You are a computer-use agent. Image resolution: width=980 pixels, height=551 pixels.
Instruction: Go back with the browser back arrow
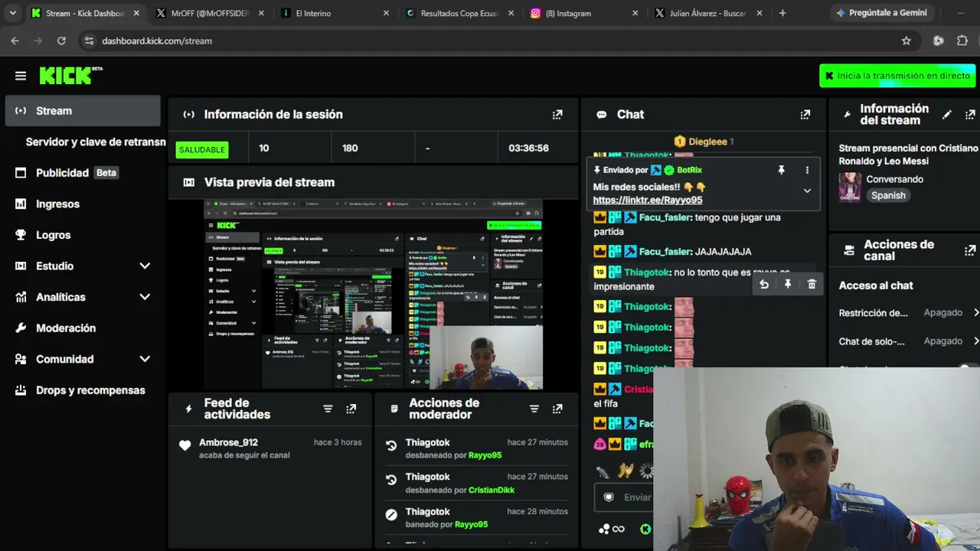pyautogui.click(x=15, y=41)
